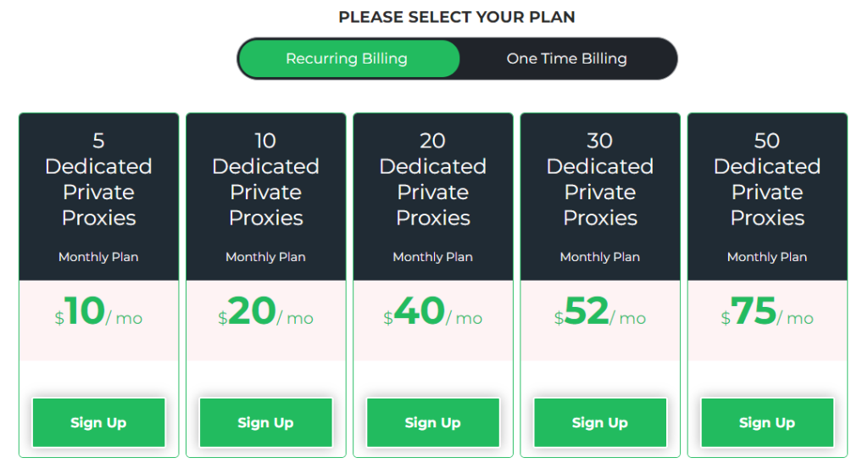
Task: Click the 30 Dedicated Private Proxies title
Action: coord(599,179)
